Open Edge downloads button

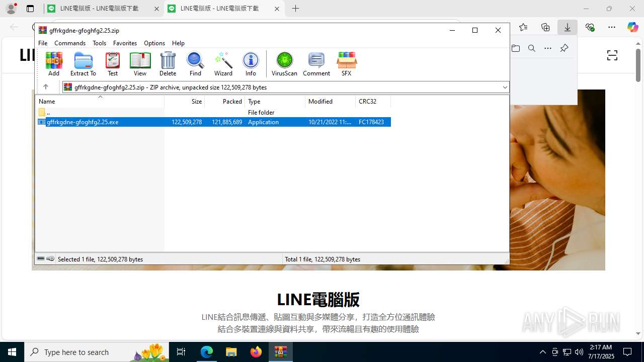(x=568, y=27)
